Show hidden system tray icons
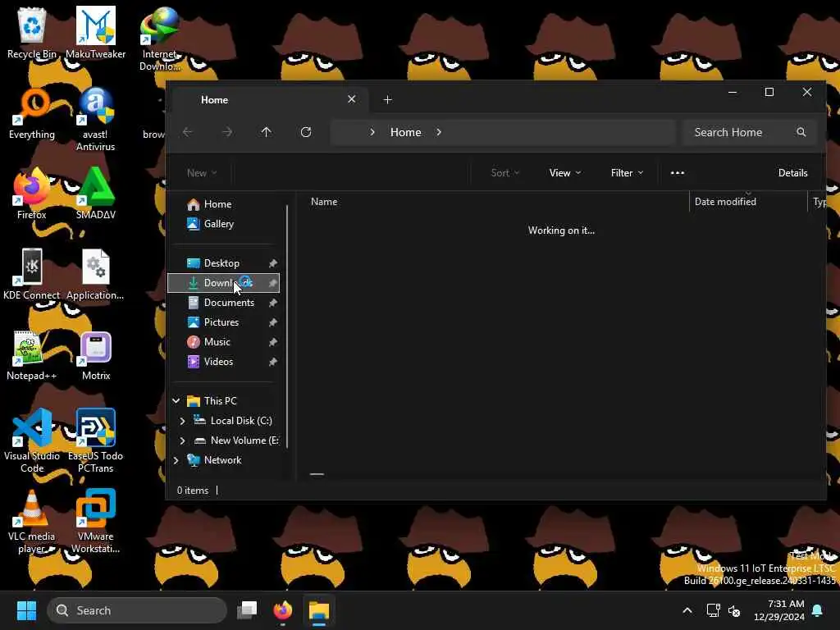This screenshot has height=630, width=840. (x=687, y=610)
